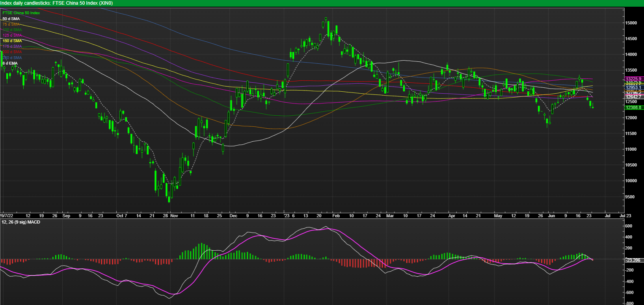Click the 10000 price axis label
This screenshot has width=644, height=305.
point(631,181)
